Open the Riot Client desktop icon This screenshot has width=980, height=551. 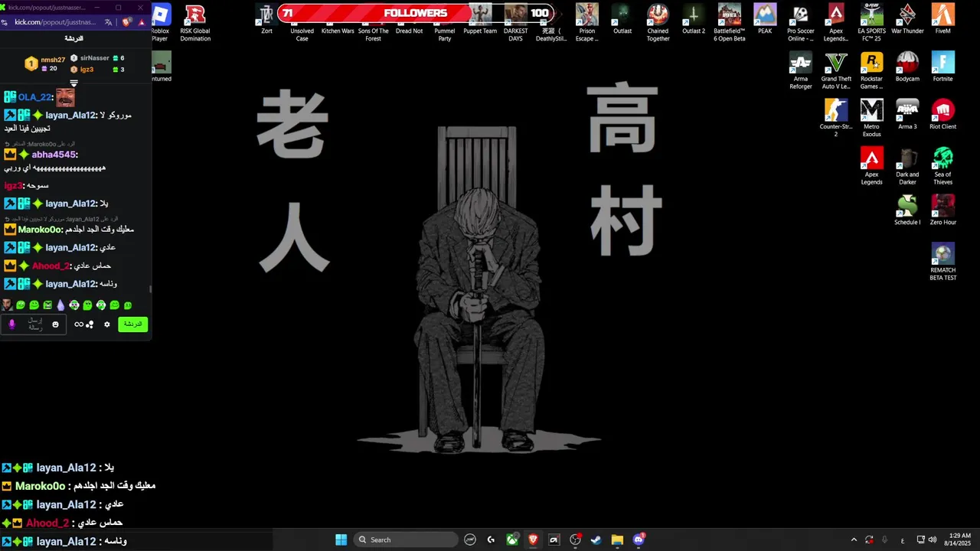(942, 114)
